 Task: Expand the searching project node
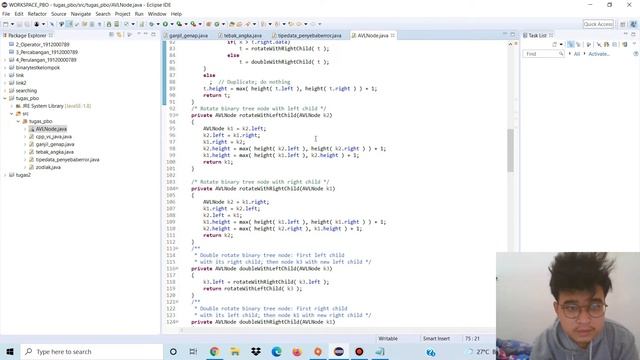pos(5,91)
